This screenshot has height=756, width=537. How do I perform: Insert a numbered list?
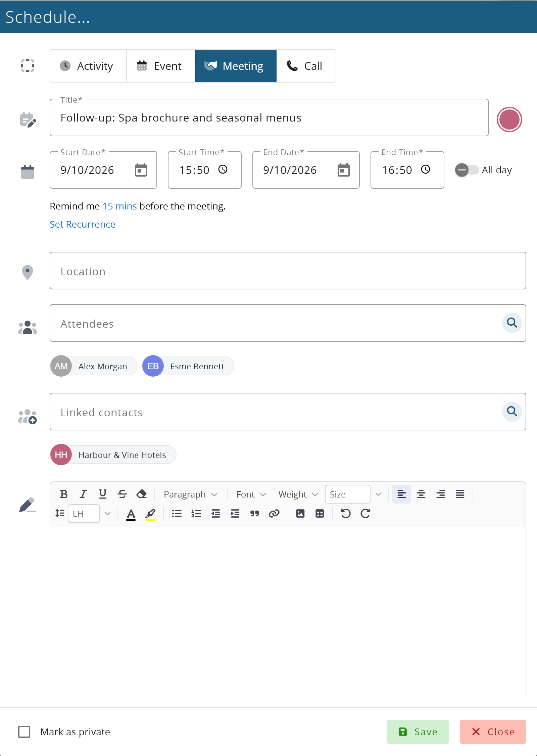click(x=196, y=514)
